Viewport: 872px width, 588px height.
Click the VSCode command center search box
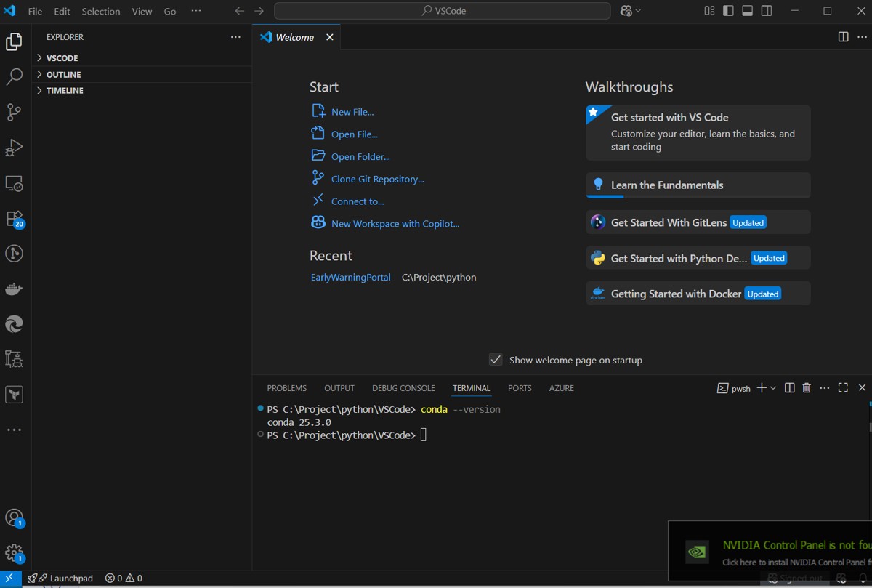[443, 11]
